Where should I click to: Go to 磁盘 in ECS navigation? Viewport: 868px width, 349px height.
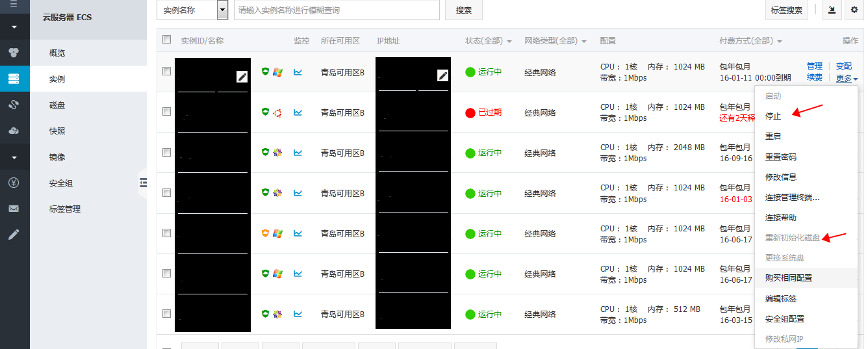pyautogui.click(x=57, y=105)
